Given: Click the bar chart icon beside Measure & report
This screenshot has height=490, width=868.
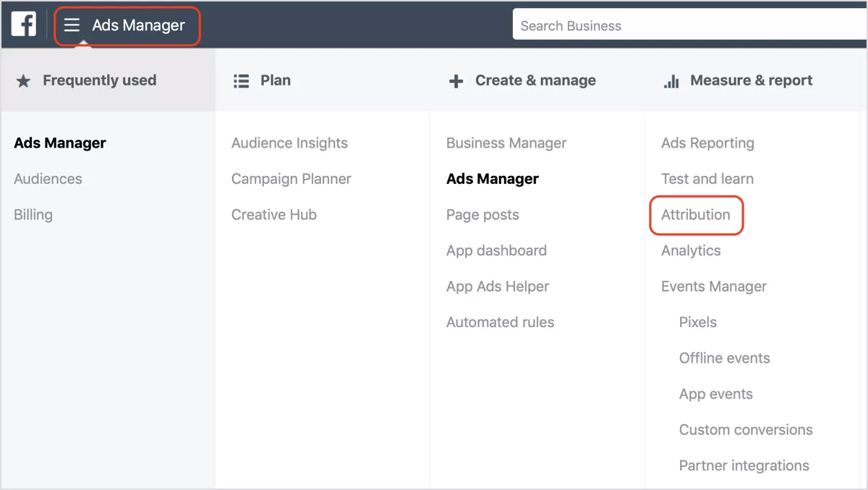Looking at the screenshot, I should [x=671, y=81].
